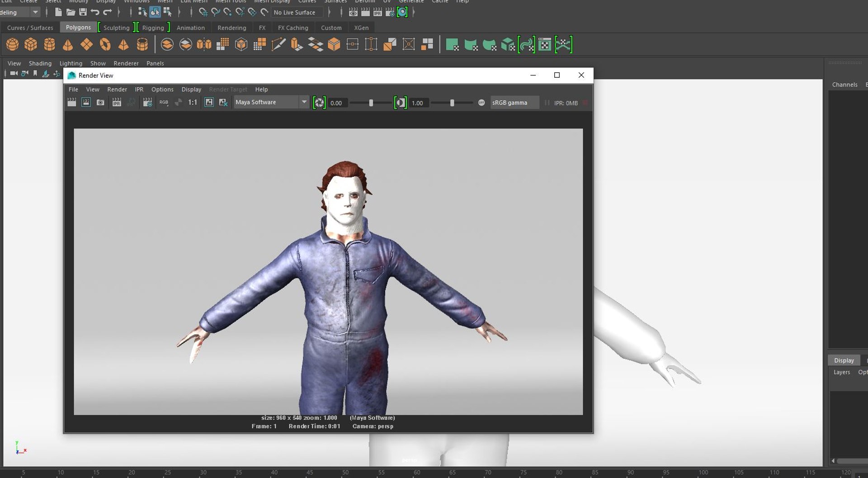Click the gamma value field 1.00
This screenshot has height=478, width=868.
click(418, 103)
